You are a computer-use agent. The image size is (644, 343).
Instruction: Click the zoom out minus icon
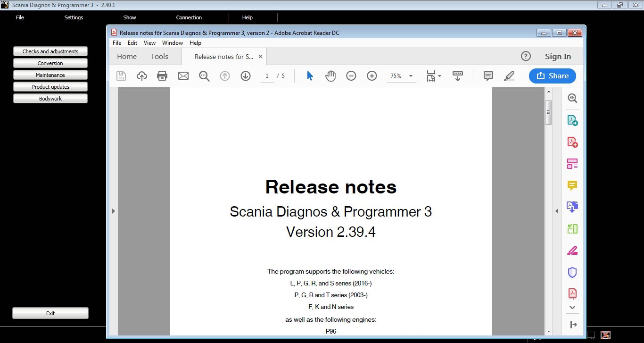pos(351,76)
